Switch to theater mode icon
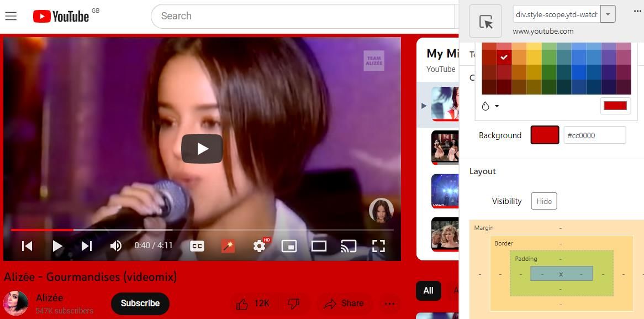Image resolution: width=644 pixels, height=319 pixels. coord(319,246)
